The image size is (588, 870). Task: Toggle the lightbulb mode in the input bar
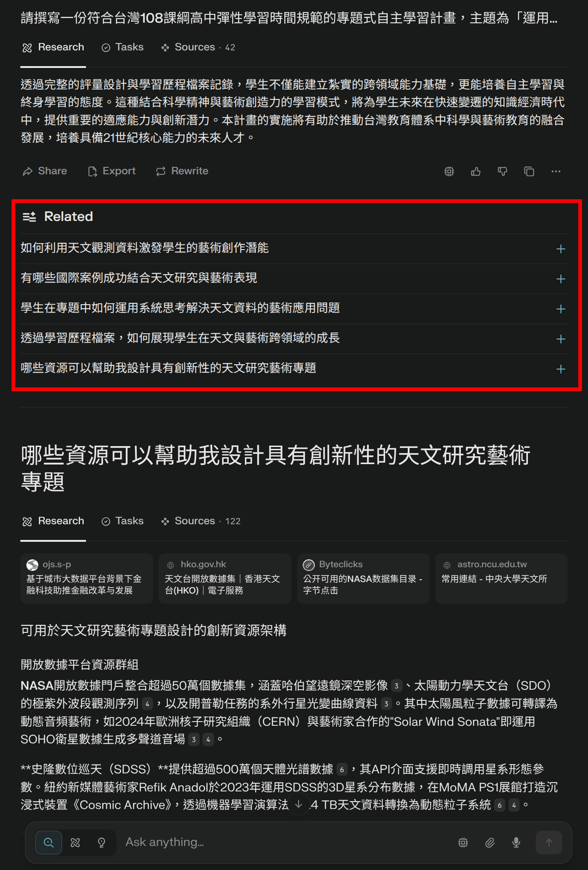click(102, 843)
